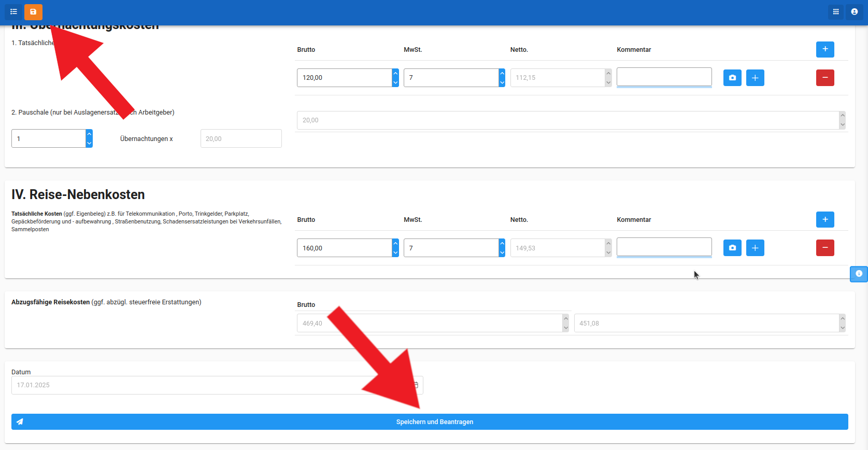Click the Übernachtungen x label
Image resolution: width=868 pixels, height=450 pixels.
(x=147, y=139)
